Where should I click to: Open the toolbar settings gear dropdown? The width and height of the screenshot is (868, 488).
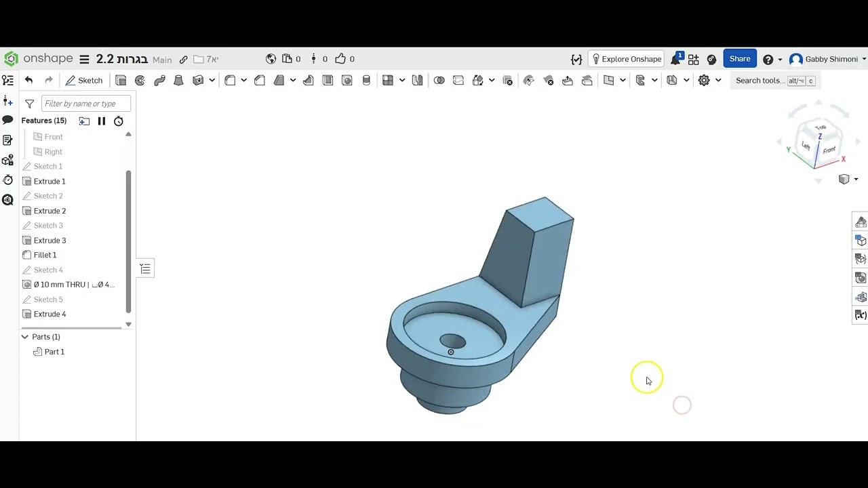718,81
